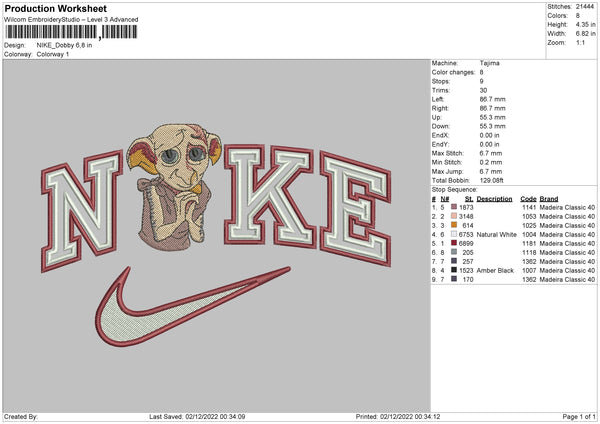Click the design name NIKE_Dobby 6,8 in
The height and width of the screenshot is (424, 600).
[62, 45]
